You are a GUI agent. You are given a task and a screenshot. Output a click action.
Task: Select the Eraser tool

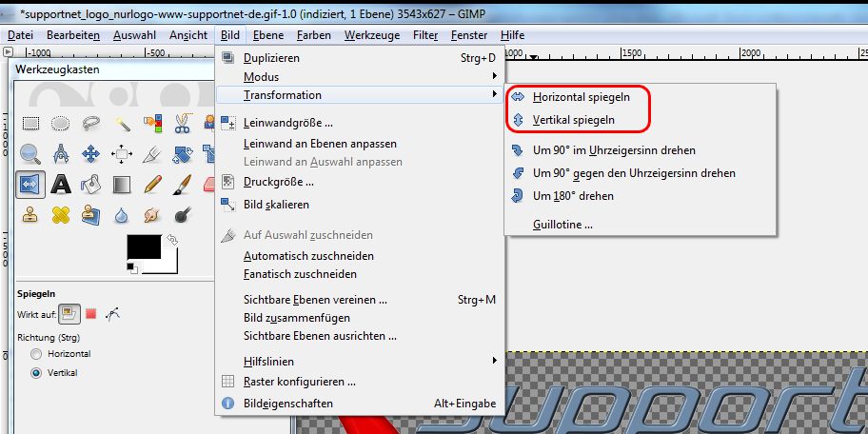[209, 184]
